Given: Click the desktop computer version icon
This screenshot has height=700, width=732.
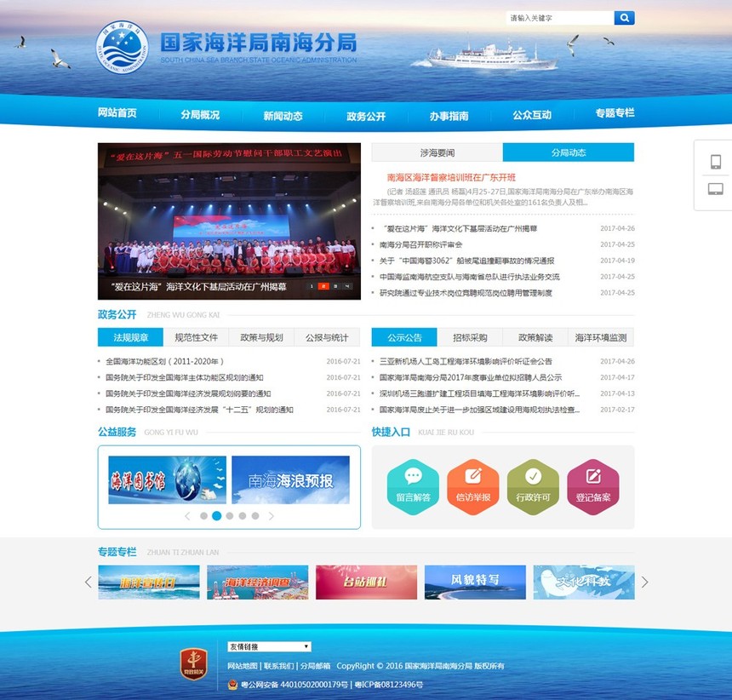Looking at the screenshot, I should coord(715,189).
